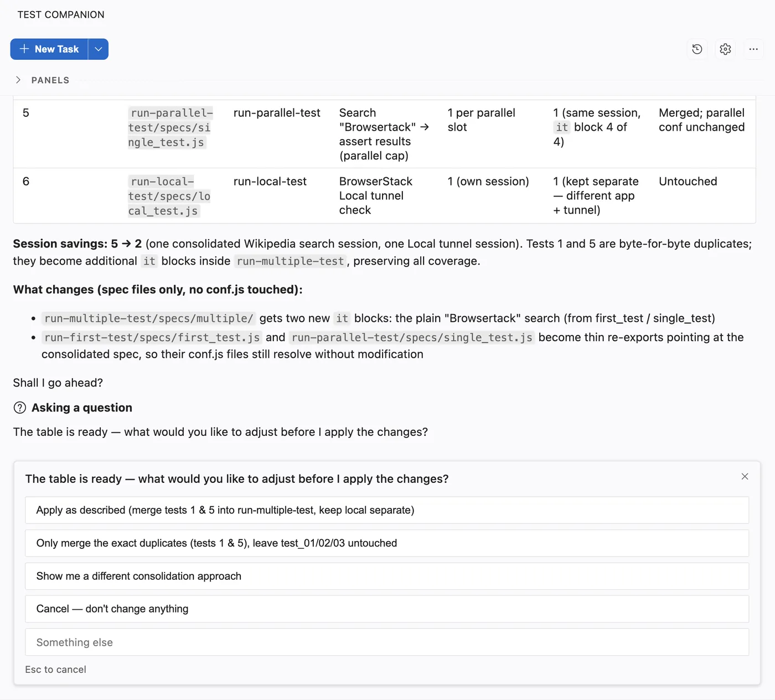Open the more options ellipsis menu
The height and width of the screenshot is (700, 775).
[753, 49]
